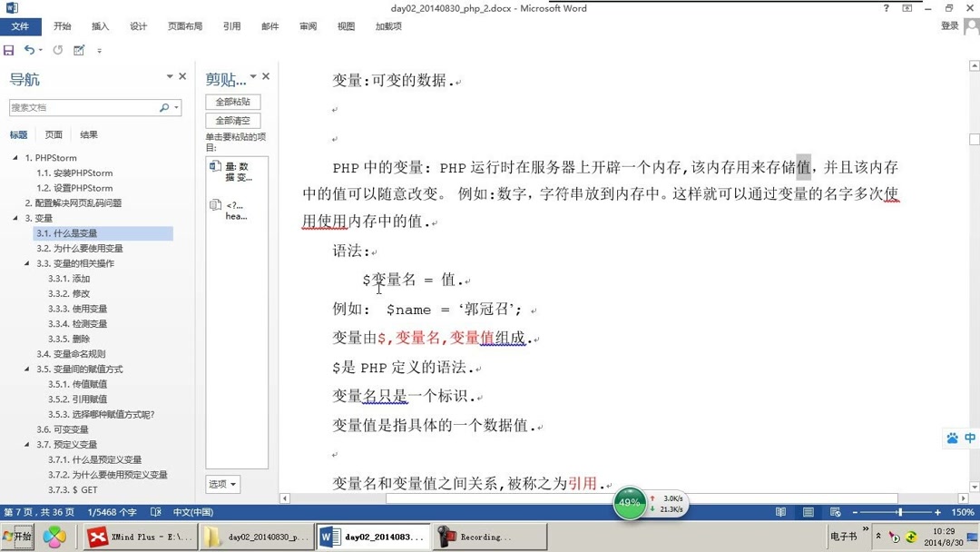Switch to the 审阅 ribbon tab
The width and height of the screenshot is (980, 552).
click(x=308, y=26)
